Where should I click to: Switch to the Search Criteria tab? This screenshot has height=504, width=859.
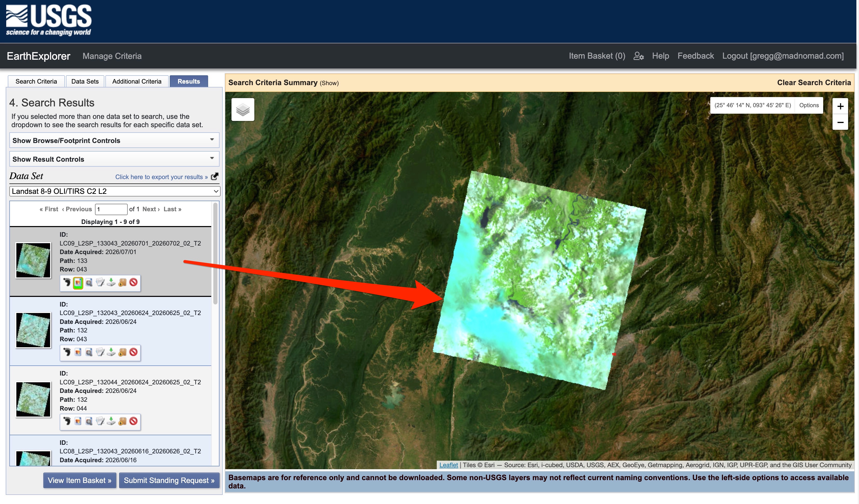pyautogui.click(x=36, y=81)
